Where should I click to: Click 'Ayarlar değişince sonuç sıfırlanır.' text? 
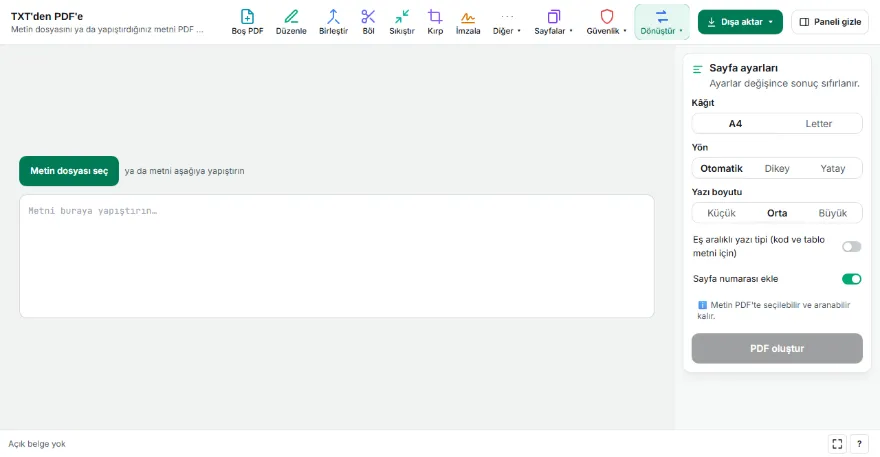[784, 83]
